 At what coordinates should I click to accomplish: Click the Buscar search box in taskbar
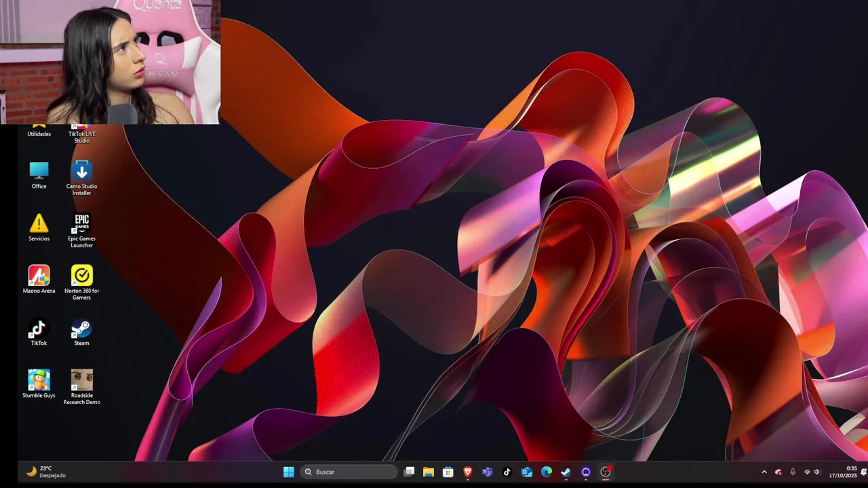349,472
